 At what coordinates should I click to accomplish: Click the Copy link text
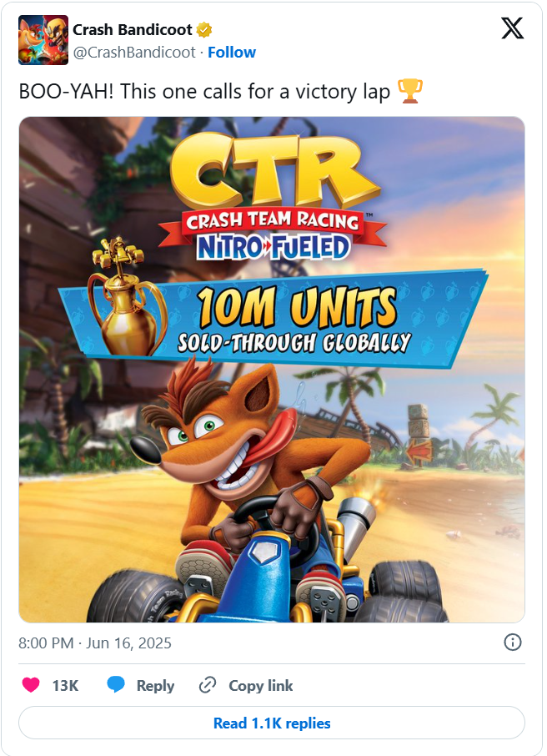click(261, 686)
